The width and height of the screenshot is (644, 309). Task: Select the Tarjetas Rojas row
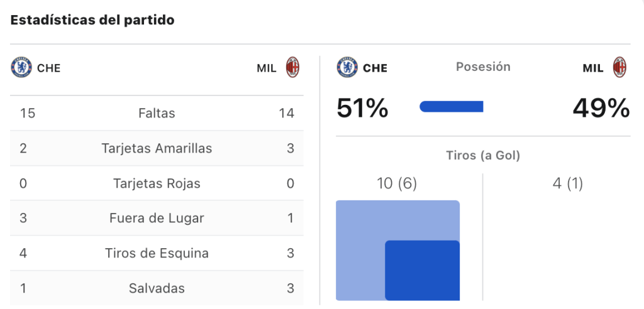[x=157, y=183]
